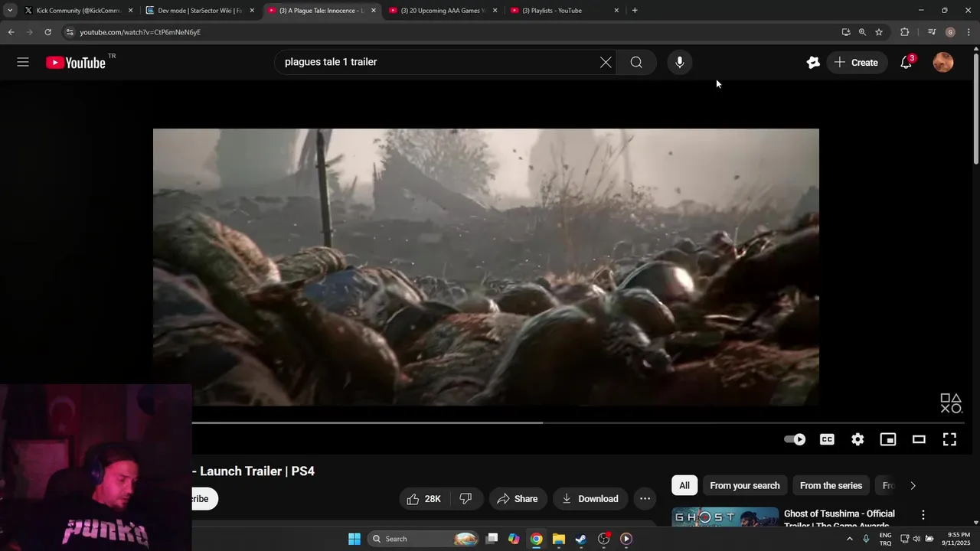This screenshot has width=980, height=551.
Task: Go back in the browser
Action: click(11, 32)
